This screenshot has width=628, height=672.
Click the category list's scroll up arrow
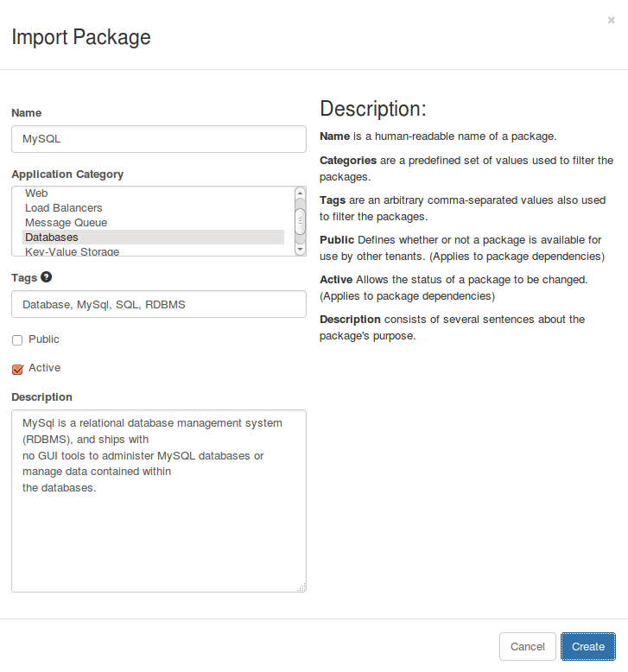pos(300,193)
